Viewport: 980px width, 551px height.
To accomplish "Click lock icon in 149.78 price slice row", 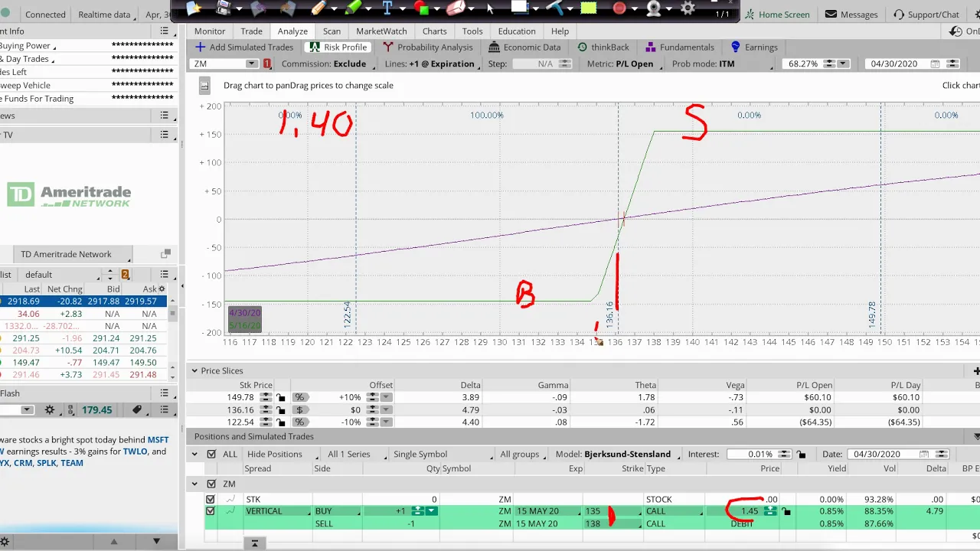I will pos(281,397).
